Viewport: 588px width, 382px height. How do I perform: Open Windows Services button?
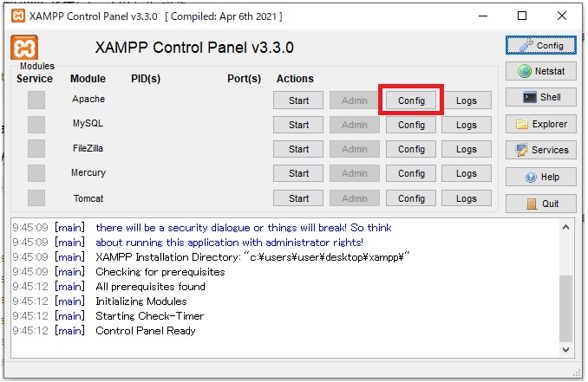(x=540, y=150)
